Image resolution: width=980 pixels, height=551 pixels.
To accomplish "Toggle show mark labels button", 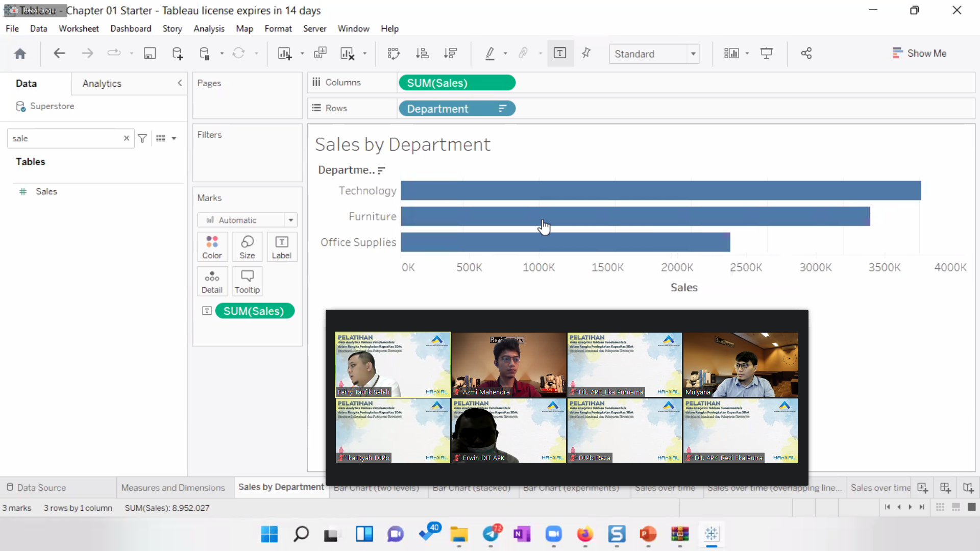I will tap(560, 54).
